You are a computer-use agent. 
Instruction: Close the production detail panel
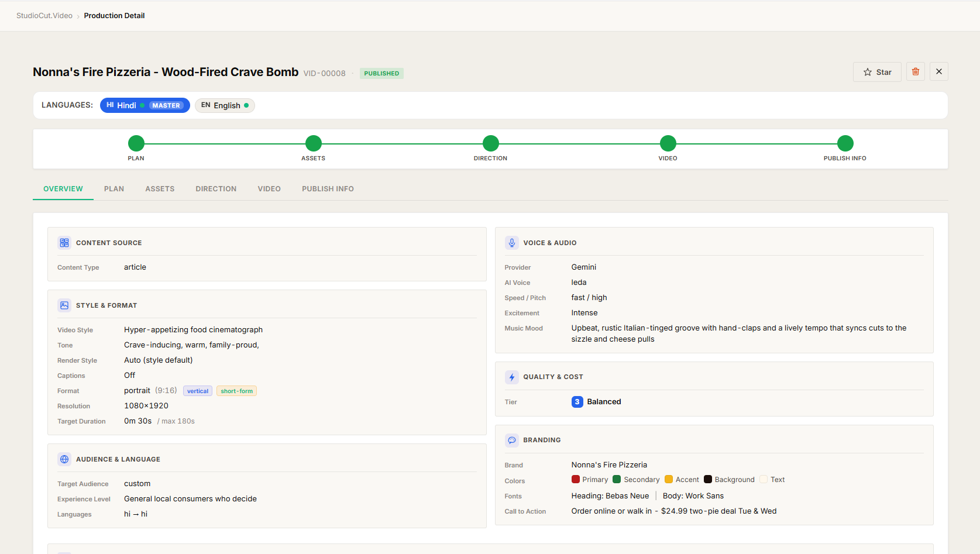[939, 72]
